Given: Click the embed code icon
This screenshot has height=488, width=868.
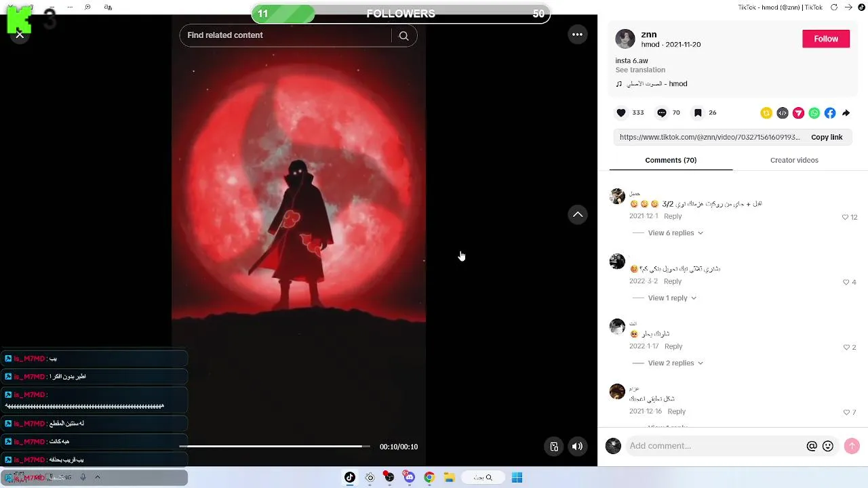Looking at the screenshot, I should click(x=783, y=113).
